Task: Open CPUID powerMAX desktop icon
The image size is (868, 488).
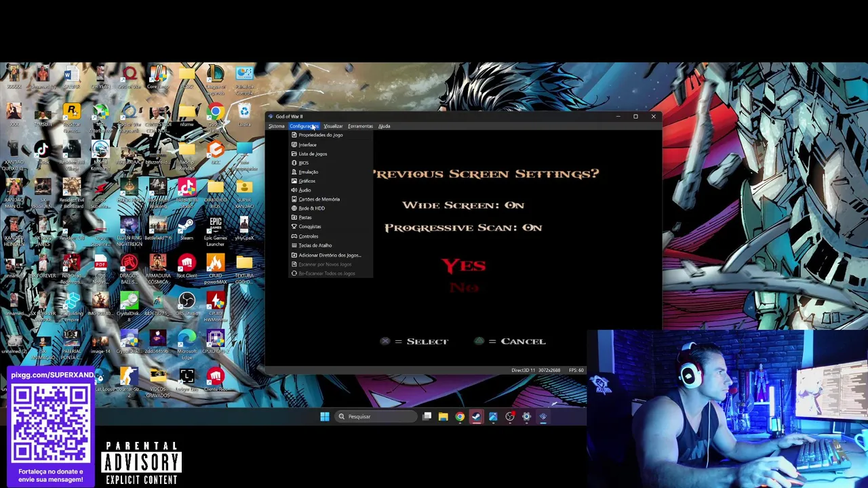Action: 216,268
